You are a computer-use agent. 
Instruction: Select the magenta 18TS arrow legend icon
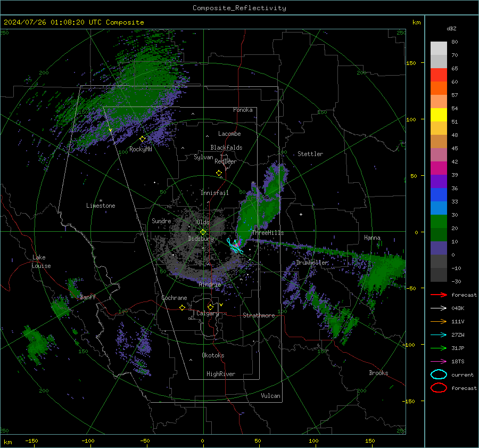439,362
